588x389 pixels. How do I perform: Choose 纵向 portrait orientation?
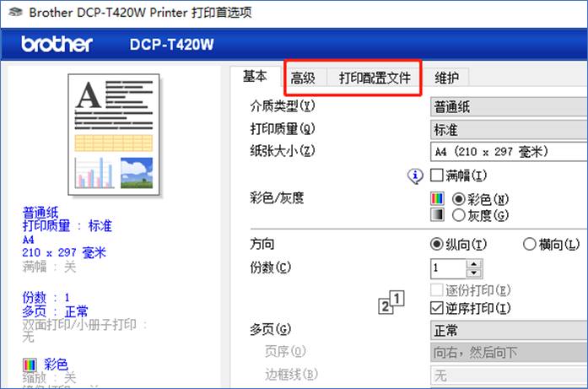437,244
